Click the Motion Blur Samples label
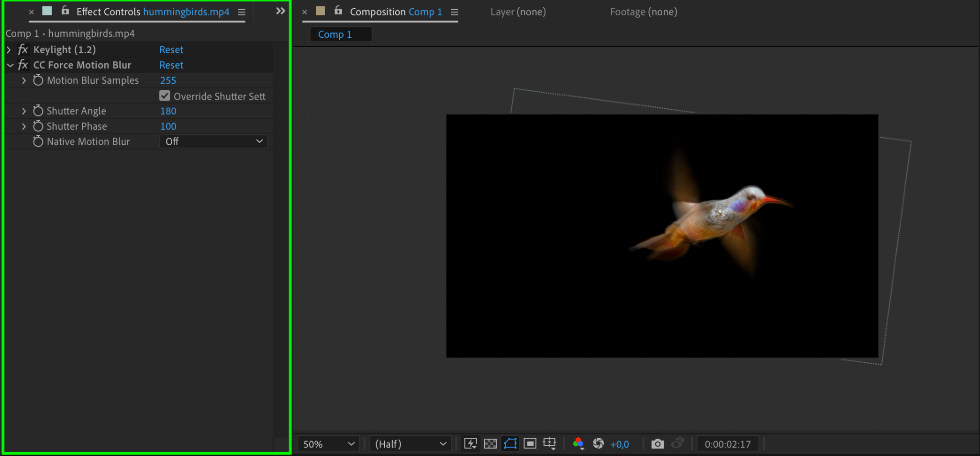This screenshot has width=980, height=456. click(x=93, y=80)
